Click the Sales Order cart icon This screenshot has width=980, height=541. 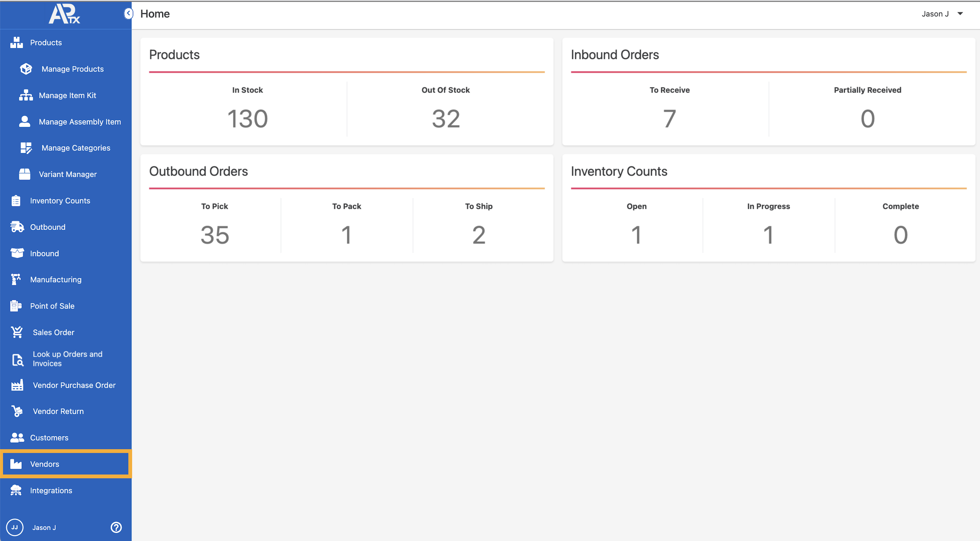coord(17,332)
